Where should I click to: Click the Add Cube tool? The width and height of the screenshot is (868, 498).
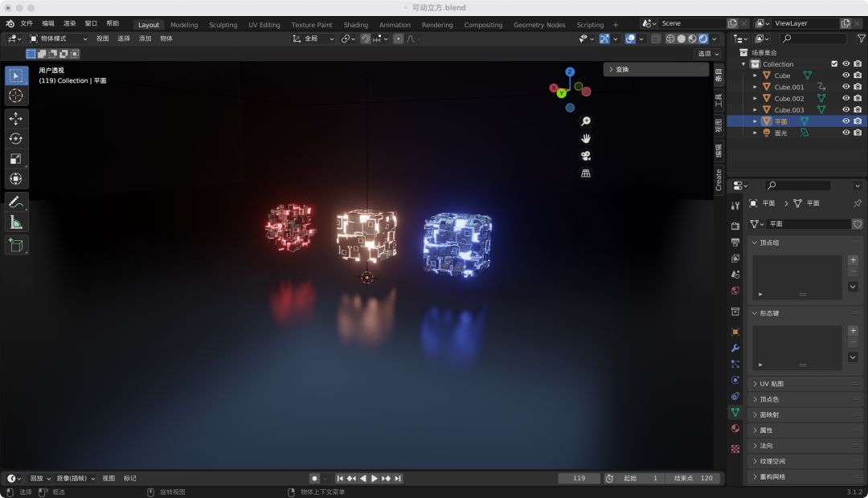pos(16,245)
